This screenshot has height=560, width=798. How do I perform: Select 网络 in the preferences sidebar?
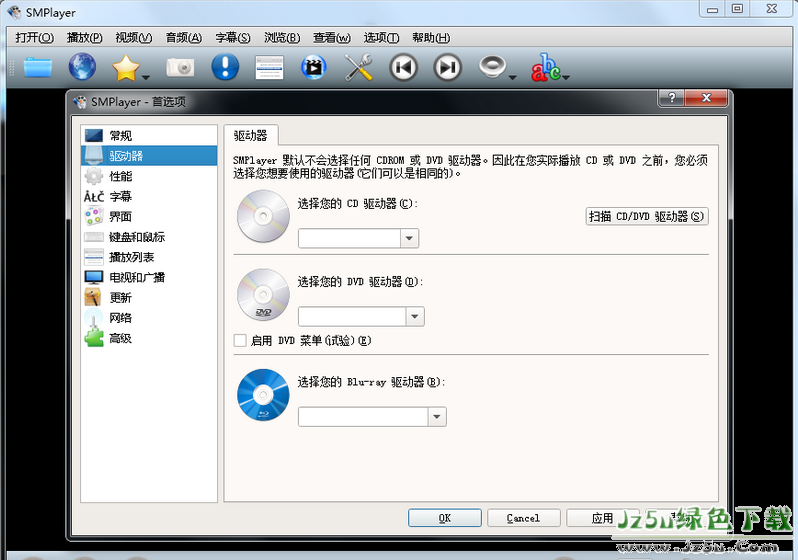[149, 318]
